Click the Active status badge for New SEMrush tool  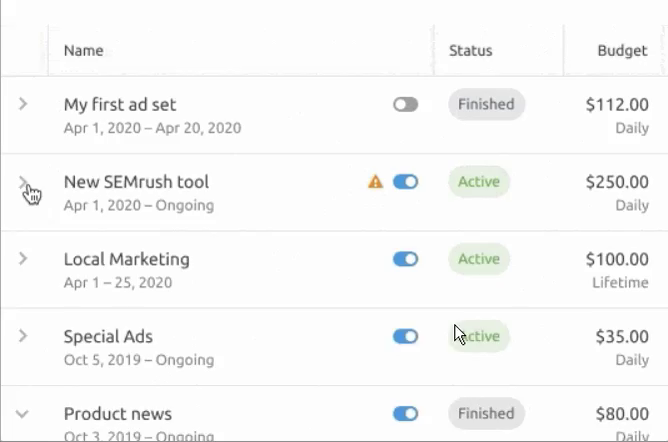point(479,182)
